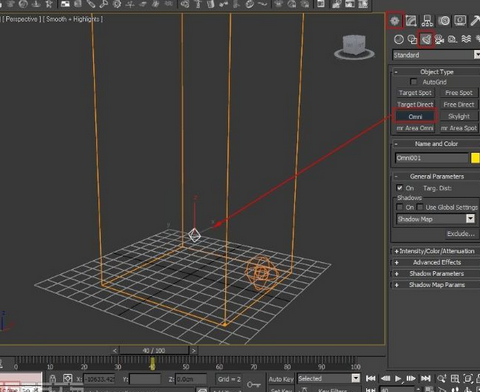The height and width of the screenshot is (392, 480).
Task: Expand the Shadow Parameters rollout
Action: pyautogui.click(x=436, y=273)
